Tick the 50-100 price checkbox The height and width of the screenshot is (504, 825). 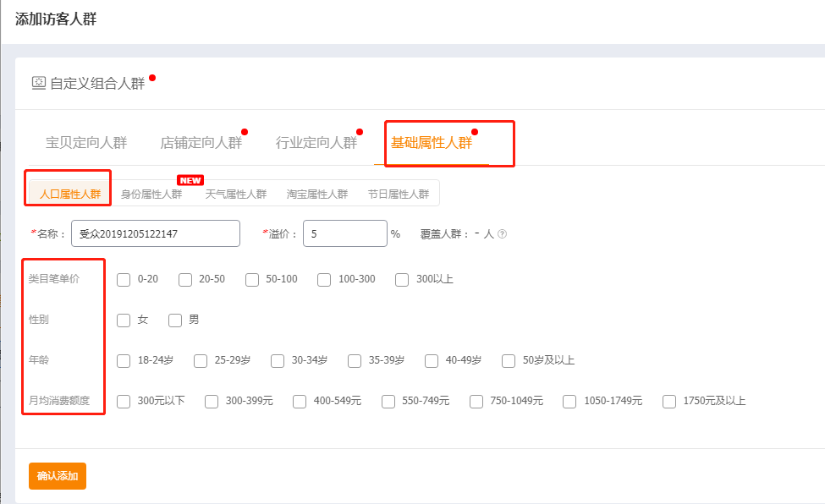tap(252, 279)
